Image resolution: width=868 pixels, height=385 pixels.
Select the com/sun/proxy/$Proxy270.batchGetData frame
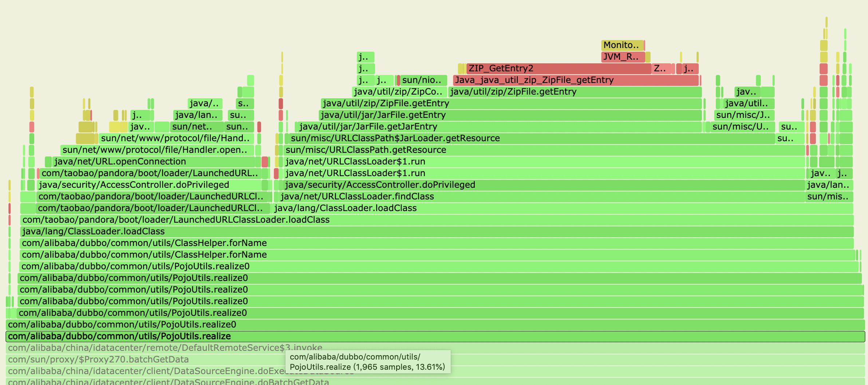pos(435,360)
